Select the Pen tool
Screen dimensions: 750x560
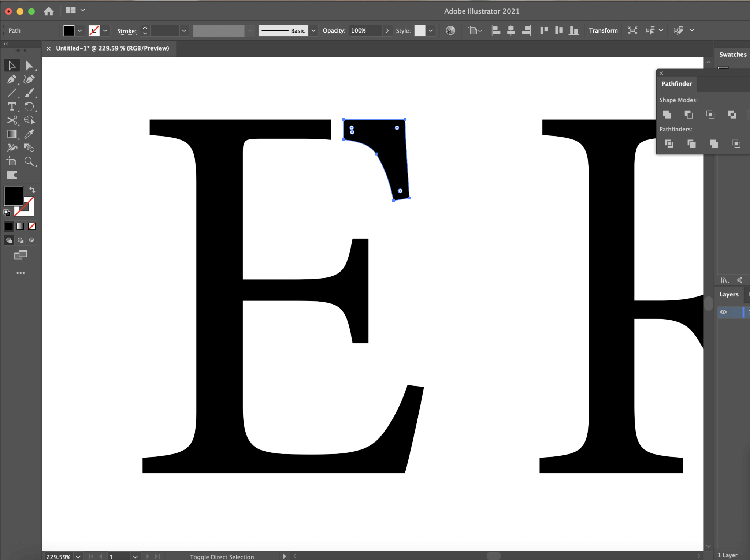(x=12, y=79)
